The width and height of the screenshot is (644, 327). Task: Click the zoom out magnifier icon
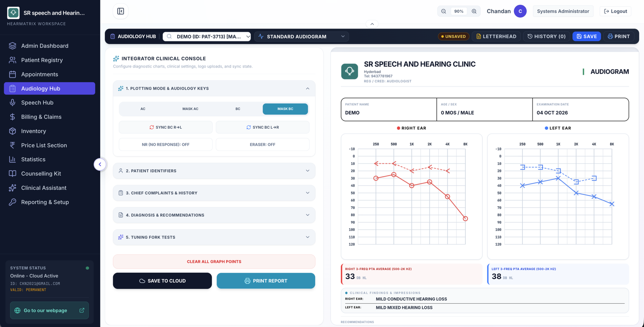[x=444, y=11]
